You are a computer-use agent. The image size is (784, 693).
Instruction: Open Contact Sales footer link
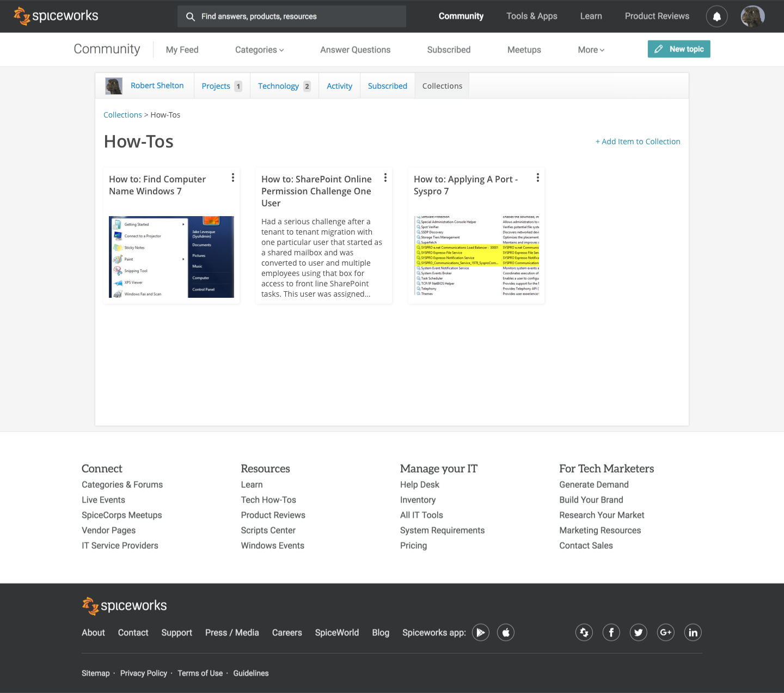pyautogui.click(x=586, y=545)
